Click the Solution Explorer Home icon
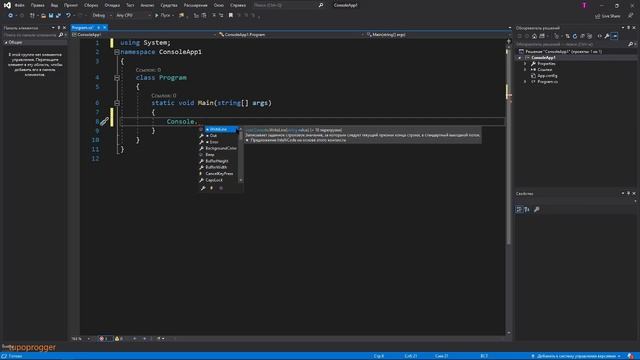Viewport: 640px width, 360px height. [x=534, y=36]
